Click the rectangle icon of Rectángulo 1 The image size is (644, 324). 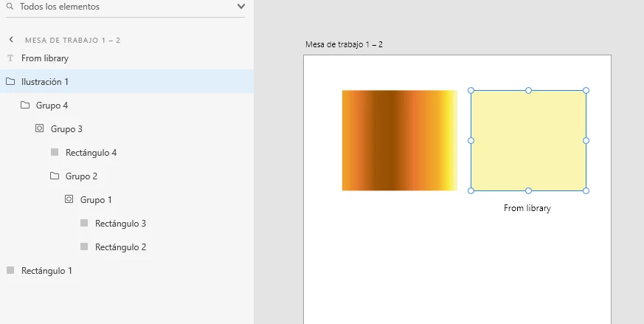click(10, 270)
